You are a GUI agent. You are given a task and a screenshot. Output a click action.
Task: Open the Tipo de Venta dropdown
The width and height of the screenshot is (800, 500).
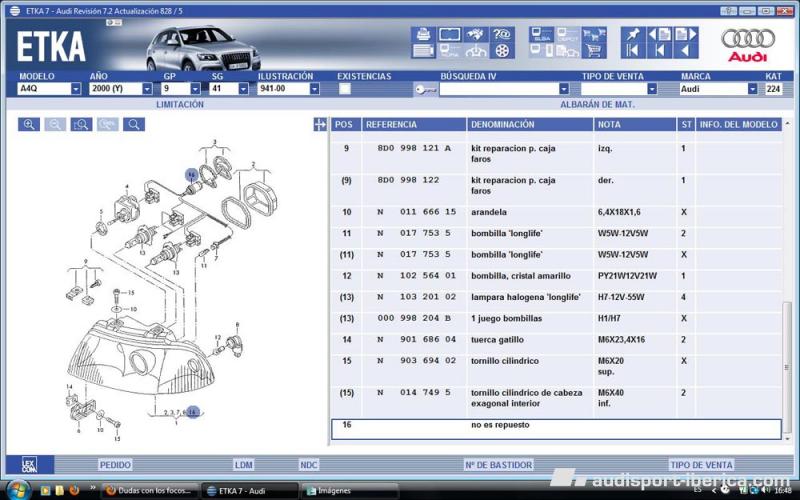coord(652,89)
